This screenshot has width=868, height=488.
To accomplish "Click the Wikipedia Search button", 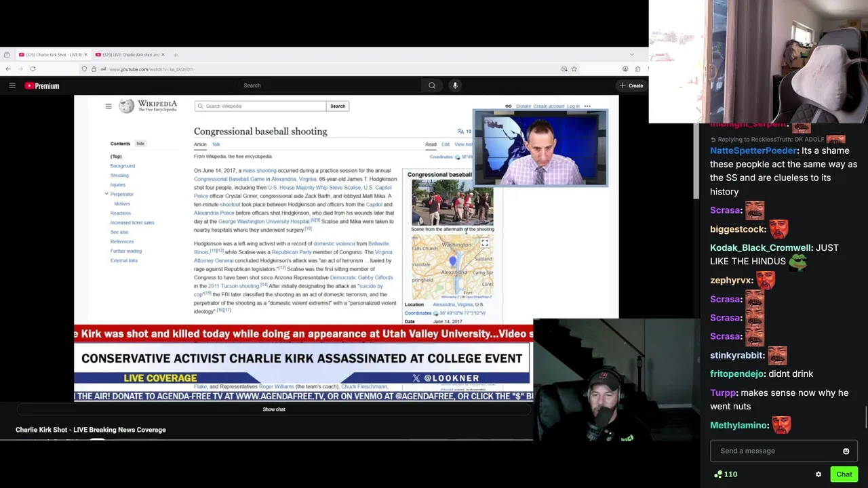I will 338,106.
